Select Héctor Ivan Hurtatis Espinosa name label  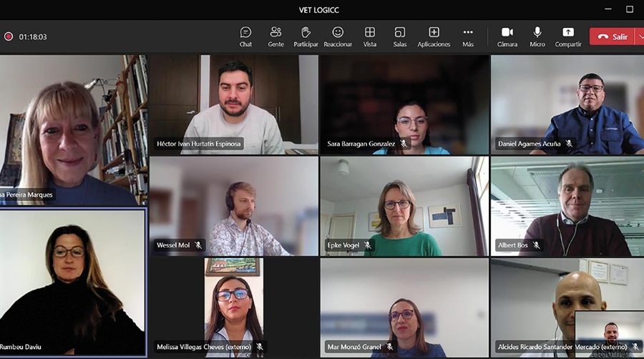click(200, 144)
